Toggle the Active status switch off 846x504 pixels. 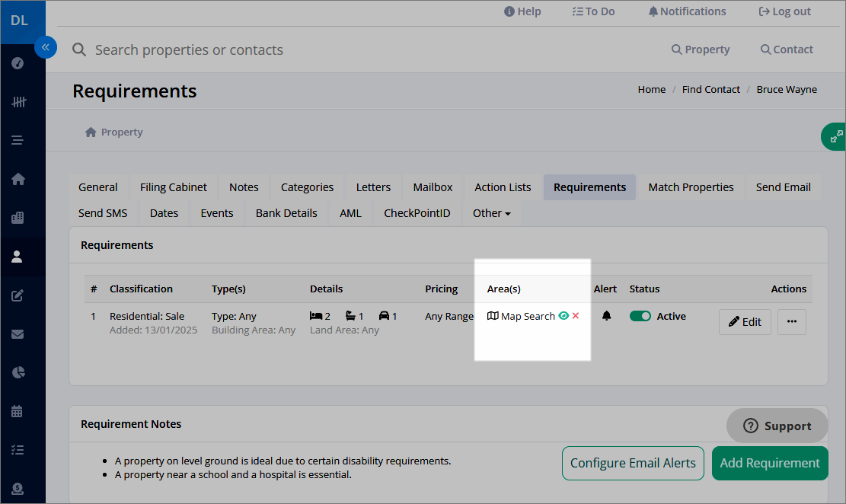coord(640,316)
